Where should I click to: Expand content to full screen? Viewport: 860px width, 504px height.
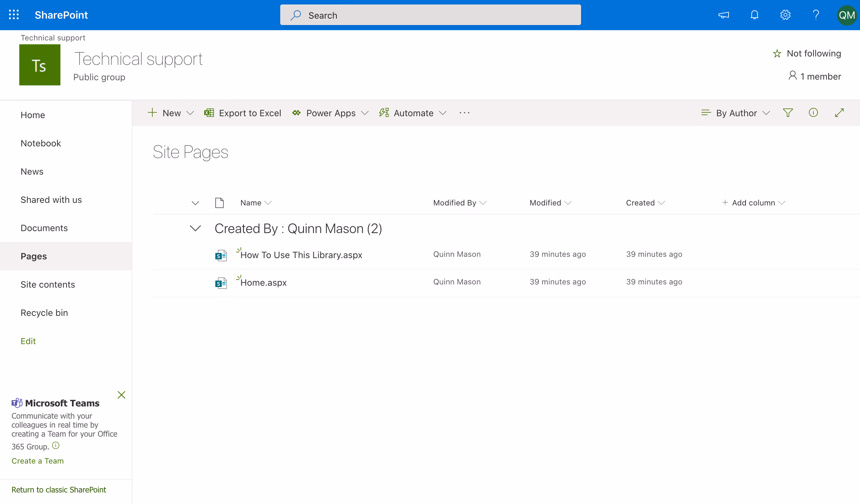[x=839, y=113]
